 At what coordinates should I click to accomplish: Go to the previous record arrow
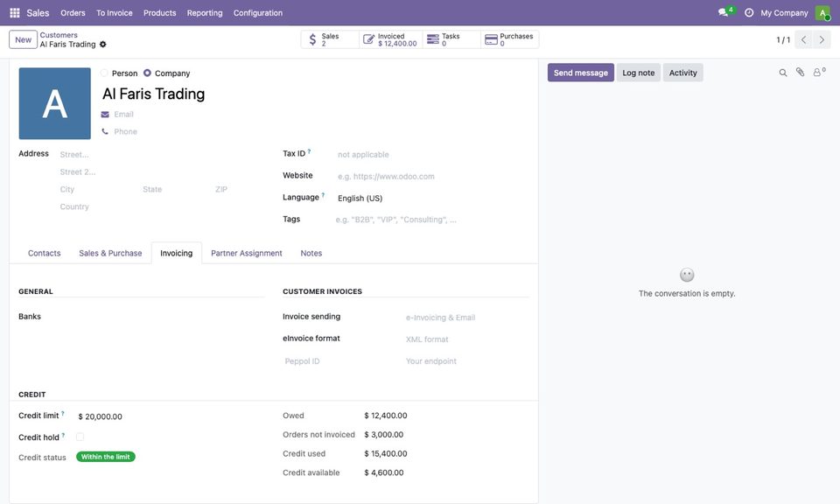pos(803,39)
